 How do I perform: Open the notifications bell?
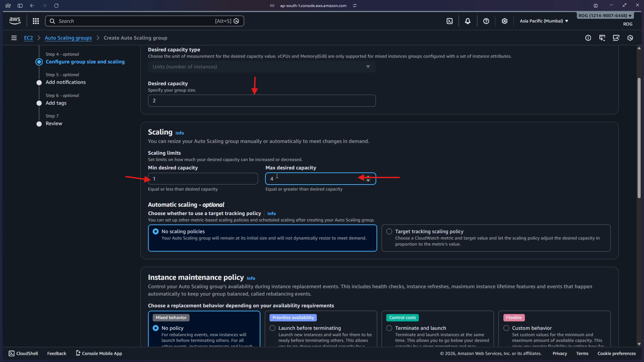coord(467,21)
